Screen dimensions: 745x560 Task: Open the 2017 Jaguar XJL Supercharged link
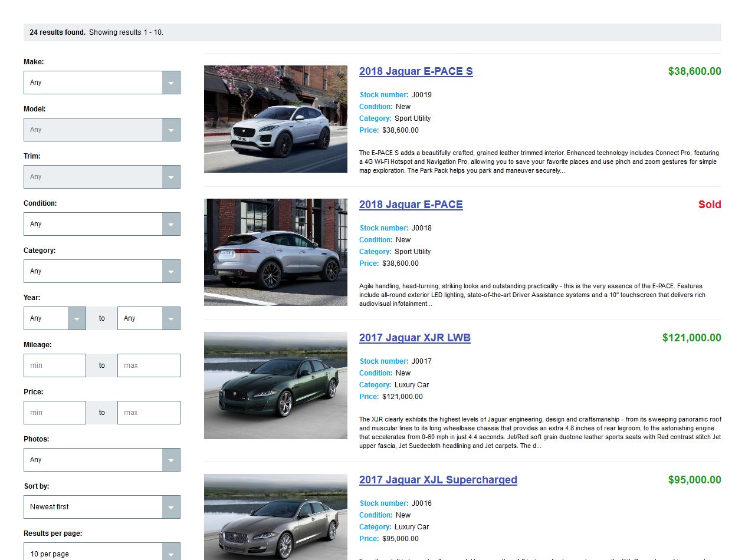[x=438, y=480]
